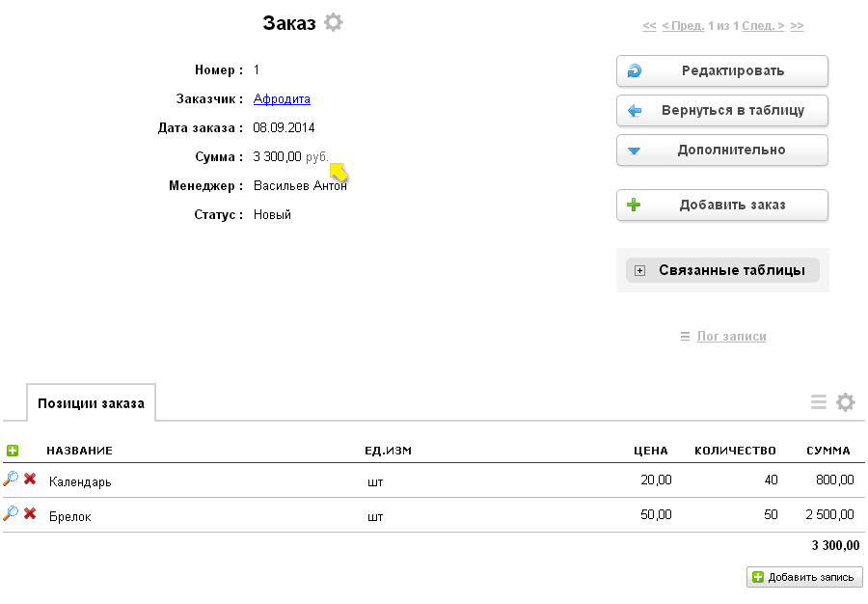Click the Добавить заказ button
The image size is (868, 604).
pyautogui.click(x=722, y=206)
